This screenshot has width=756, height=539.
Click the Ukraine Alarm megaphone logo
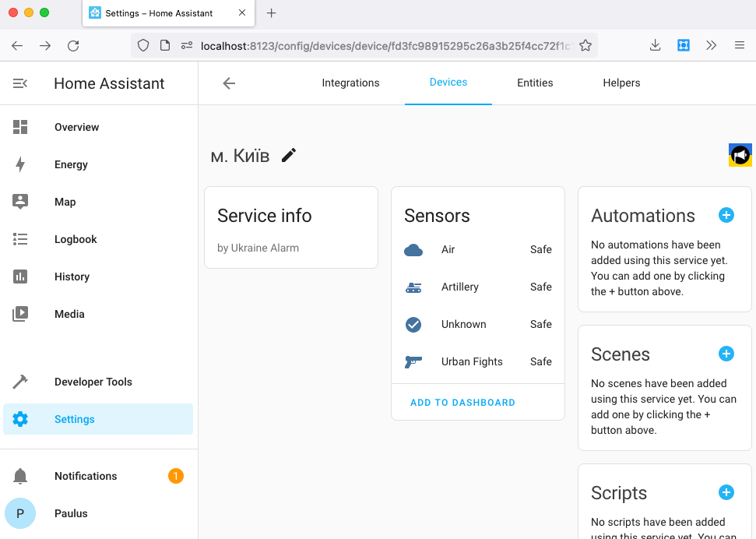click(x=740, y=155)
